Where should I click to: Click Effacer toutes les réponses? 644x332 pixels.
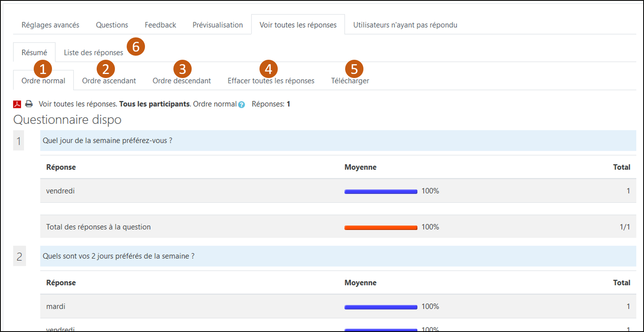[x=271, y=81]
